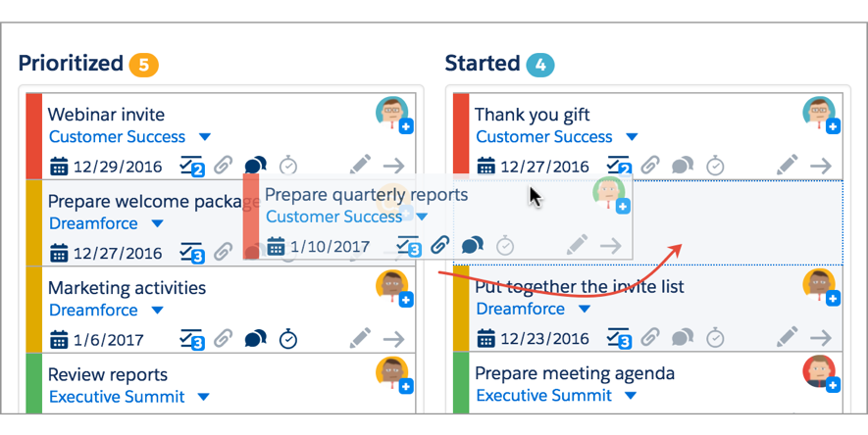Screen dimensions: 868x435
Task: Open the chat comments on Marketing activities
Action: pos(255,339)
